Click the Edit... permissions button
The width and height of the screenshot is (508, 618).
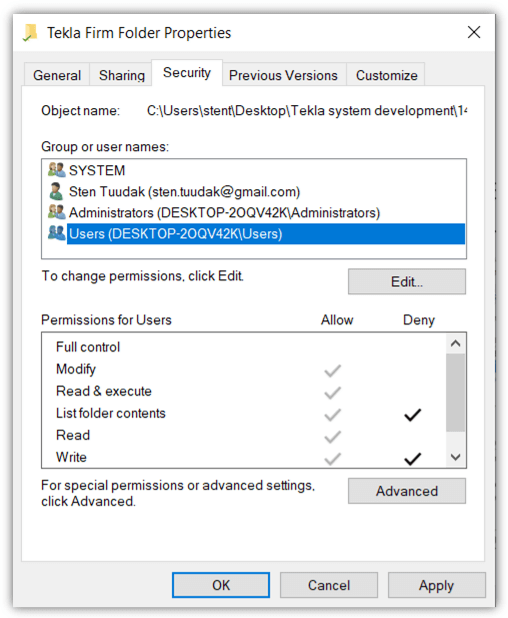[x=407, y=282]
